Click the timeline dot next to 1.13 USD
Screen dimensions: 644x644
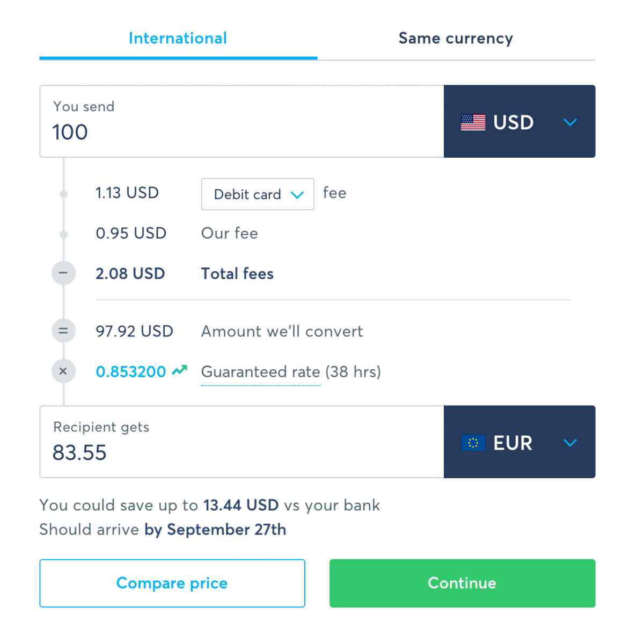coord(64,194)
